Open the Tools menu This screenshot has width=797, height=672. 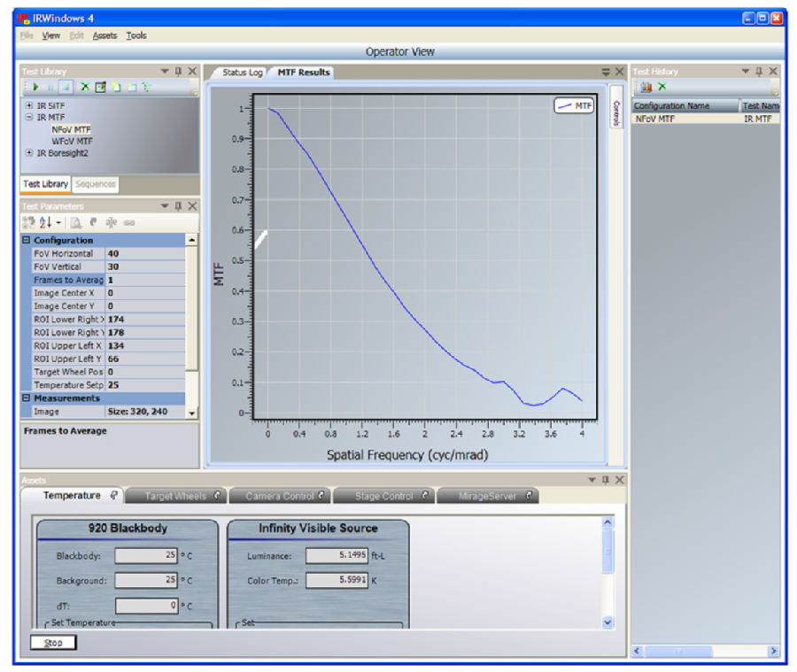(136, 35)
